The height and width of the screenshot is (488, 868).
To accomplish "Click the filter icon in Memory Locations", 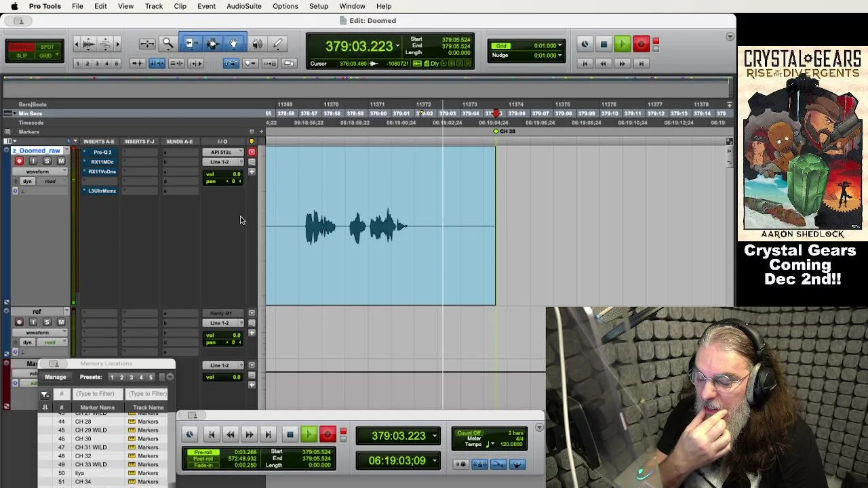I will pyautogui.click(x=44, y=394).
